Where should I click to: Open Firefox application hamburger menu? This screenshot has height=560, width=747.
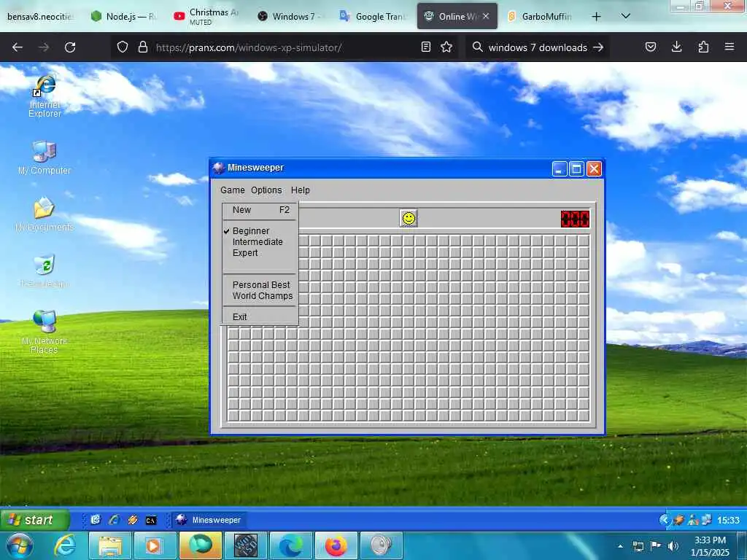tap(729, 47)
